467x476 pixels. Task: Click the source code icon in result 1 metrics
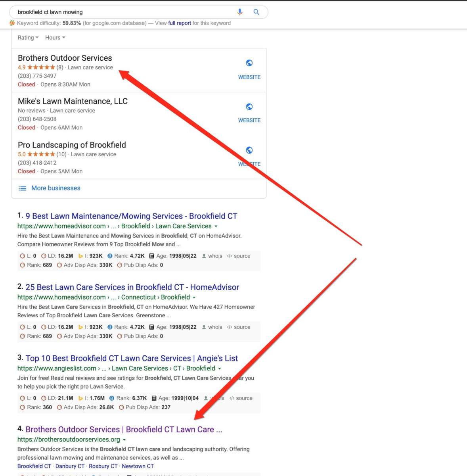(230, 256)
